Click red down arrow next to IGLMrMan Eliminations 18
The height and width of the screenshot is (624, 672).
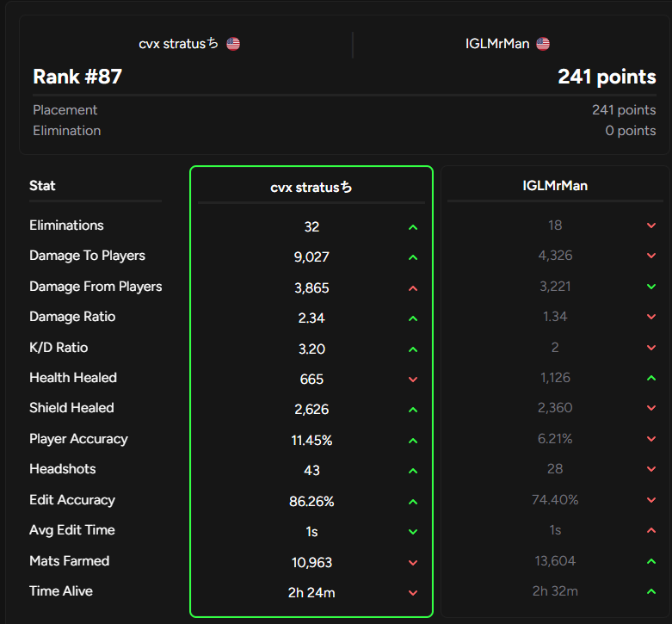pyautogui.click(x=651, y=226)
